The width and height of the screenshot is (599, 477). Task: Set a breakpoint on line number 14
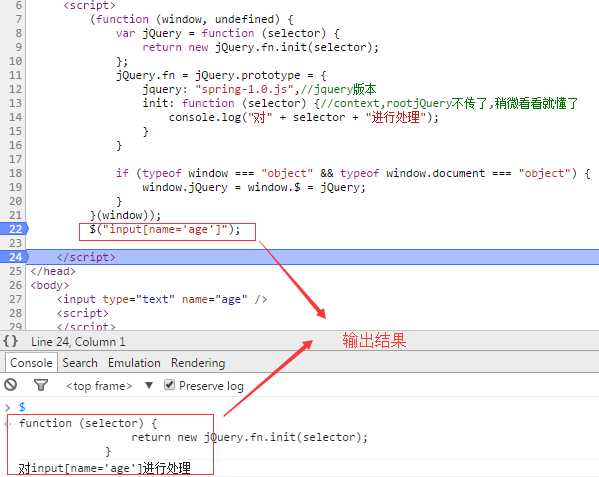point(15,117)
